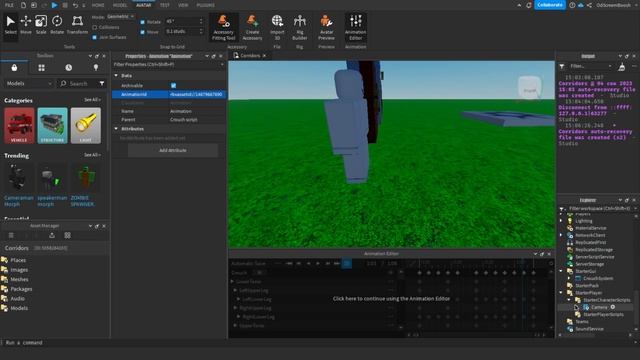Click the Collaborate button
Viewport: 640px width, 360px height.
550,5
